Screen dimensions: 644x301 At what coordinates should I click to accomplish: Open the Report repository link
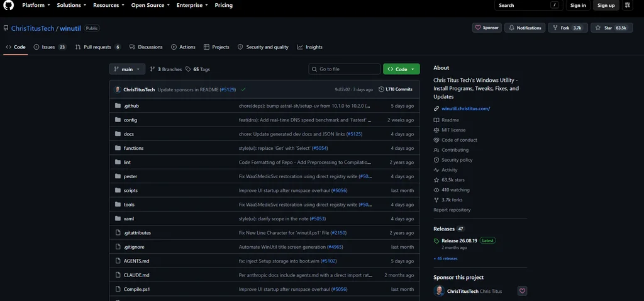click(452, 210)
